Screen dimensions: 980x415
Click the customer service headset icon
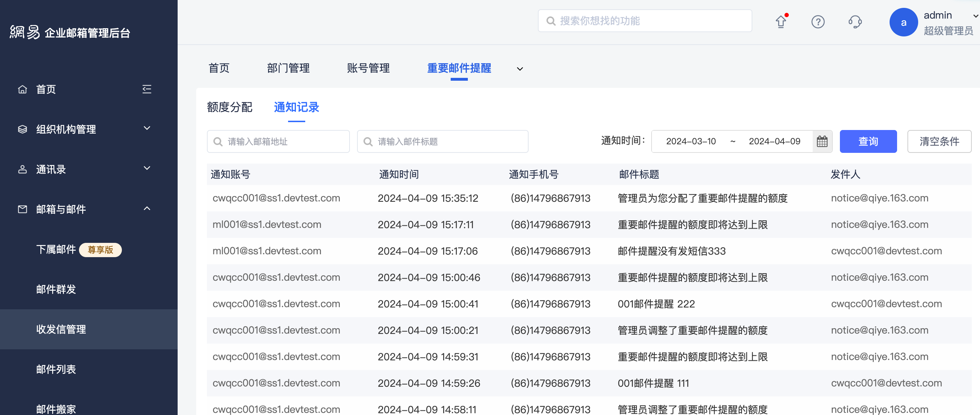[x=855, y=22]
